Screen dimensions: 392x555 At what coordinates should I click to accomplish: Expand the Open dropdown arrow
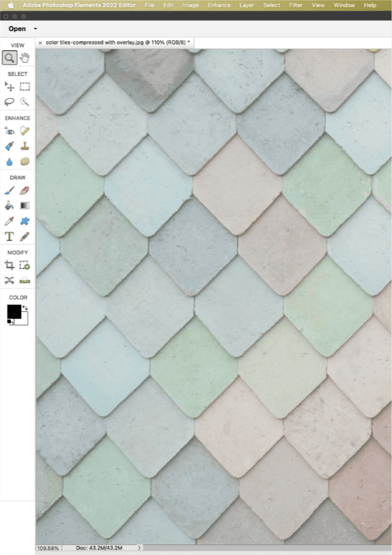[x=36, y=29]
